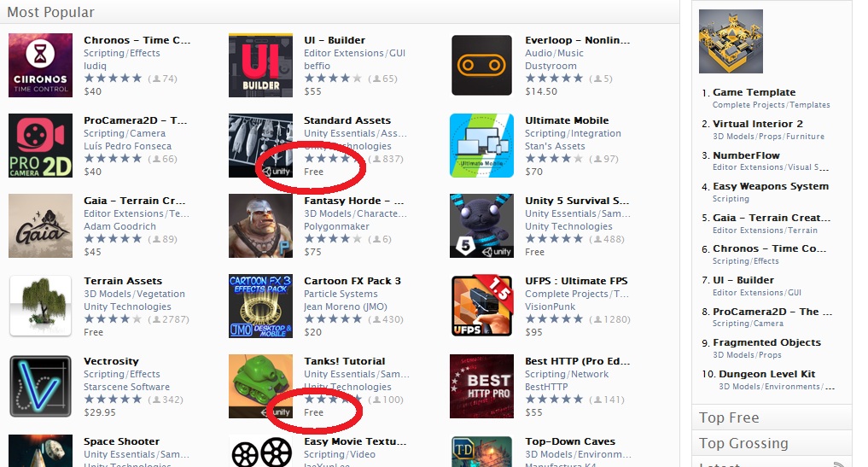
Task: Click the Vectrosity asset icon
Action: click(x=40, y=386)
